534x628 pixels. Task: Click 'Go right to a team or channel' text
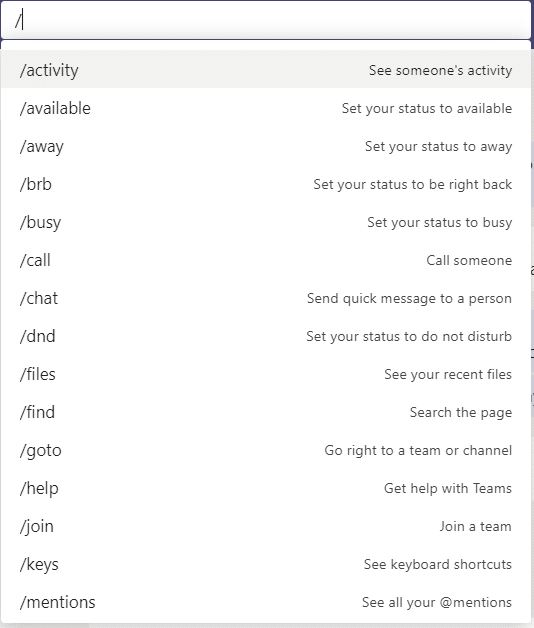(x=418, y=451)
